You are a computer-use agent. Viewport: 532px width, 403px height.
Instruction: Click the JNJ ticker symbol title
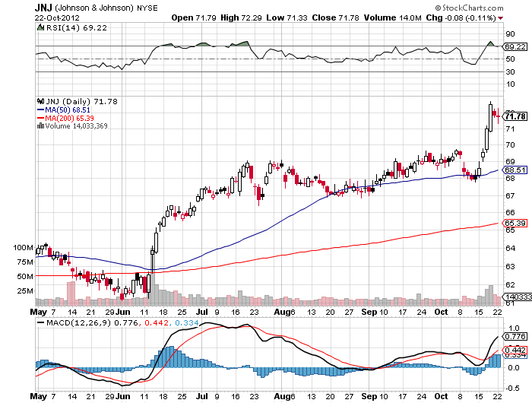point(45,6)
